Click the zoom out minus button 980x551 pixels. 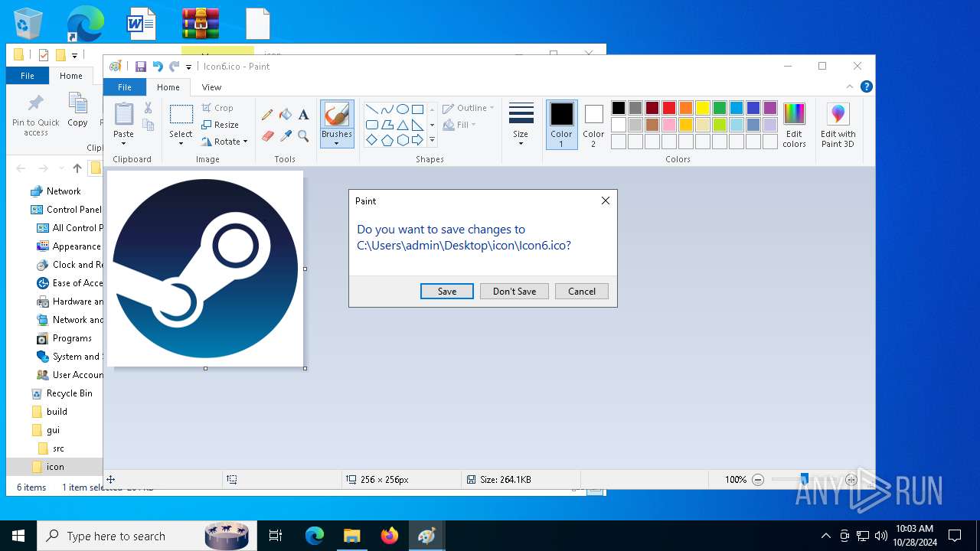tap(758, 480)
